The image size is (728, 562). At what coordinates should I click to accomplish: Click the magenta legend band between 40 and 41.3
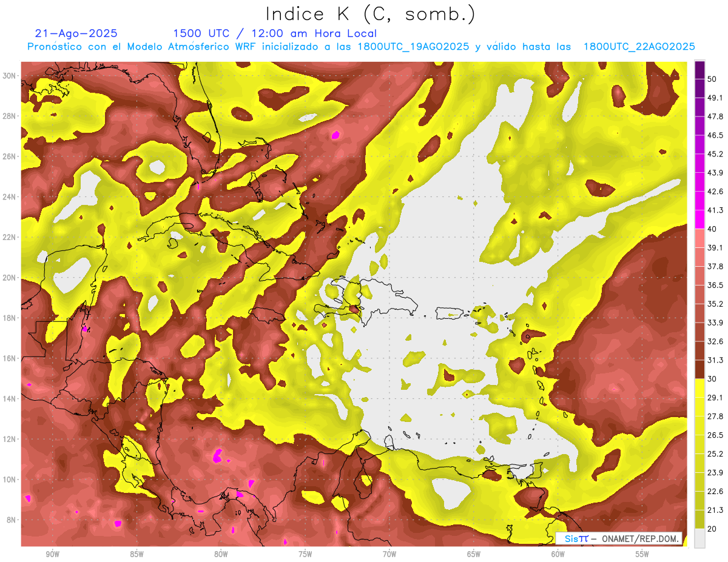pos(699,219)
